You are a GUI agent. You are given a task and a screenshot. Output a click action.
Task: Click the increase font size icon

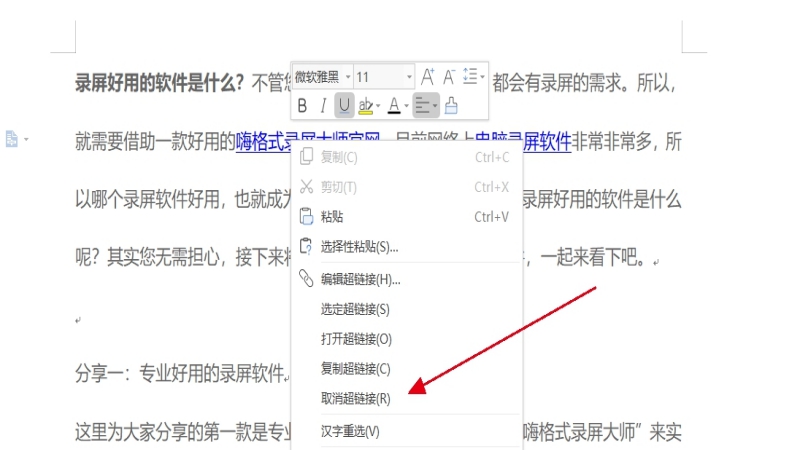[x=427, y=77]
